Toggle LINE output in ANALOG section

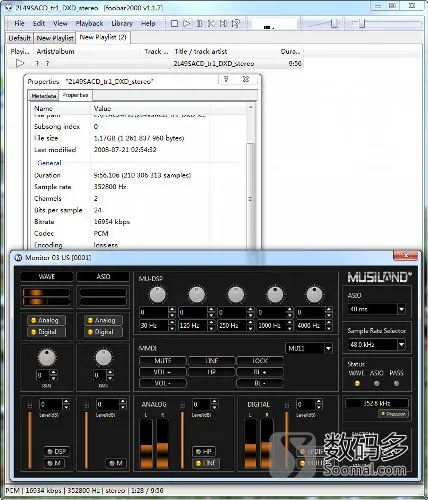click(206, 463)
